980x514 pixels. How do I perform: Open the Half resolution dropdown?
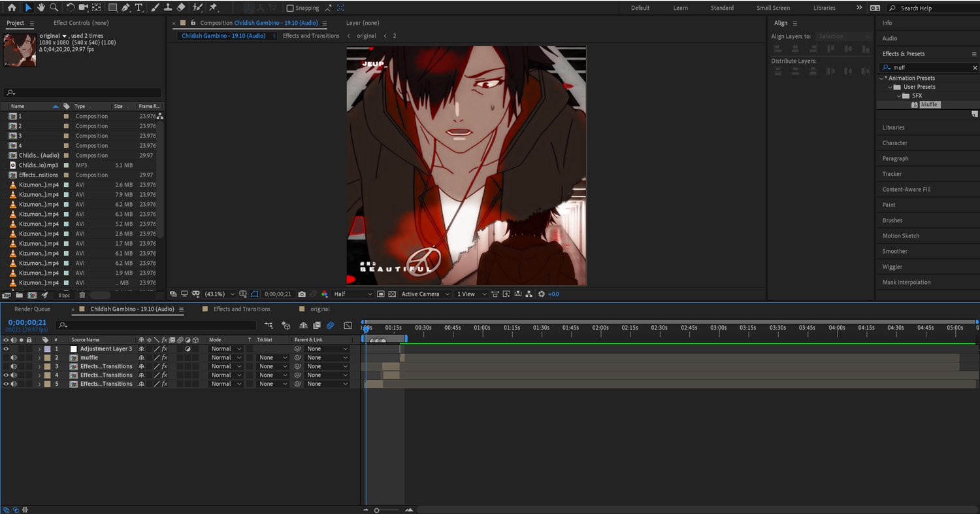pyautogui.click(x=353, y=294)
